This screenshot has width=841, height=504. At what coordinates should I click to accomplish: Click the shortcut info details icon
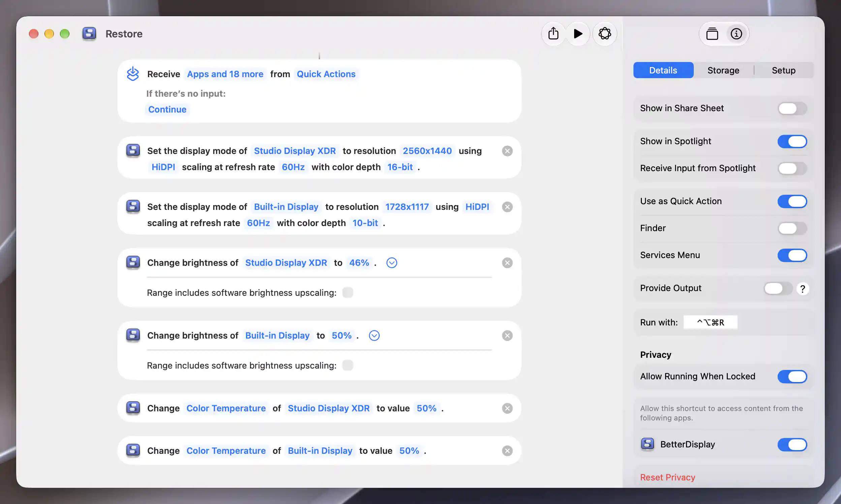click(x=736, y=34)
